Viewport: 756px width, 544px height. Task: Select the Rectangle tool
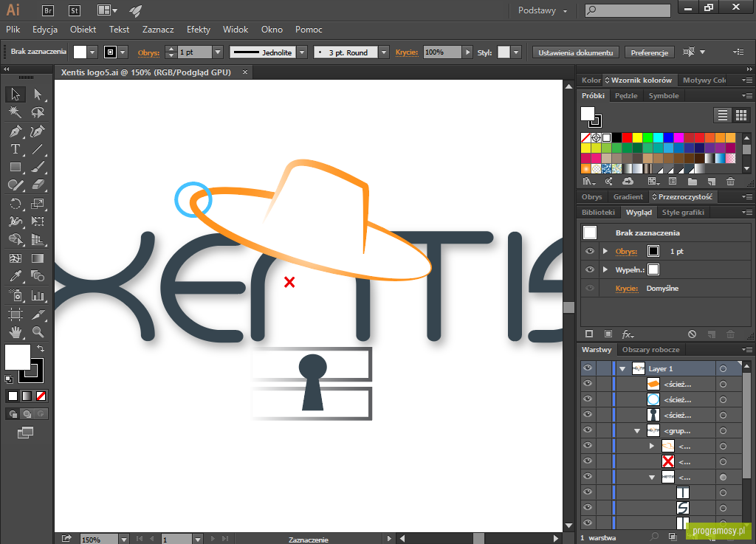tap(16, 168)
